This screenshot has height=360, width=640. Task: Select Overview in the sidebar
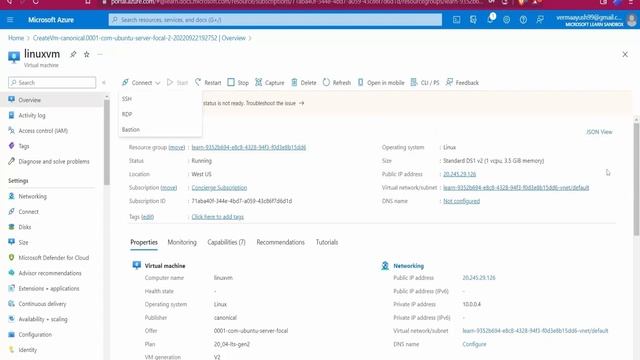tap(52, 100)
